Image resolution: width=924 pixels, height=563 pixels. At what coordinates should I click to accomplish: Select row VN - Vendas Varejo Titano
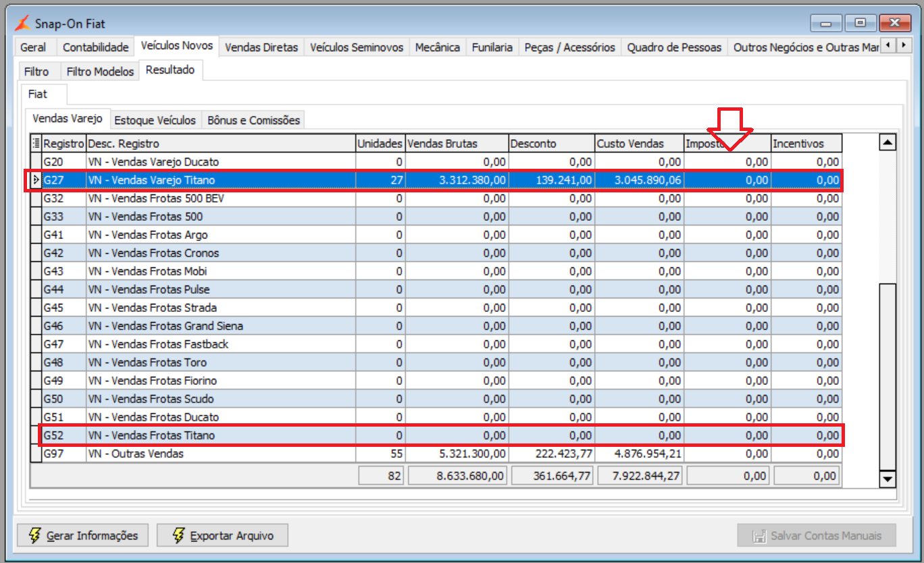click(436, 180)
